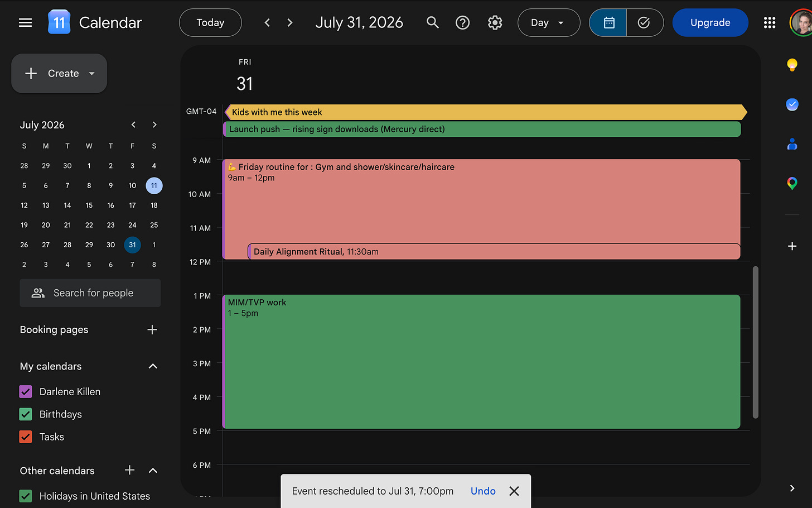
Task: Select July 24 in mini calendar
Action: point(132,225)
